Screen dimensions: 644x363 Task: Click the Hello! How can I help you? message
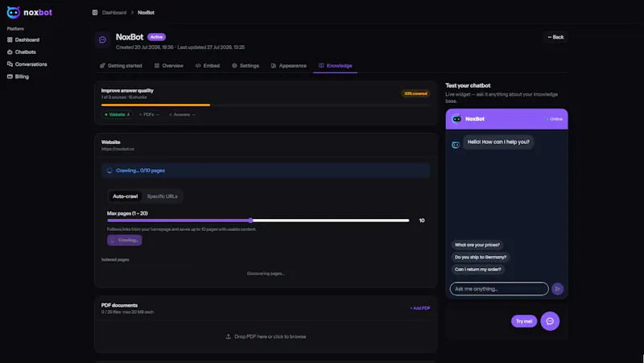coord(498,142)
